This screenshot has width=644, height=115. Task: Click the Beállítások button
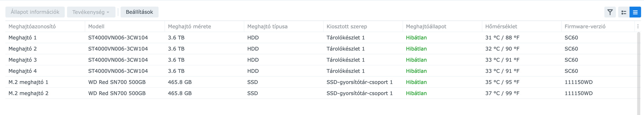tap(139, 12)
